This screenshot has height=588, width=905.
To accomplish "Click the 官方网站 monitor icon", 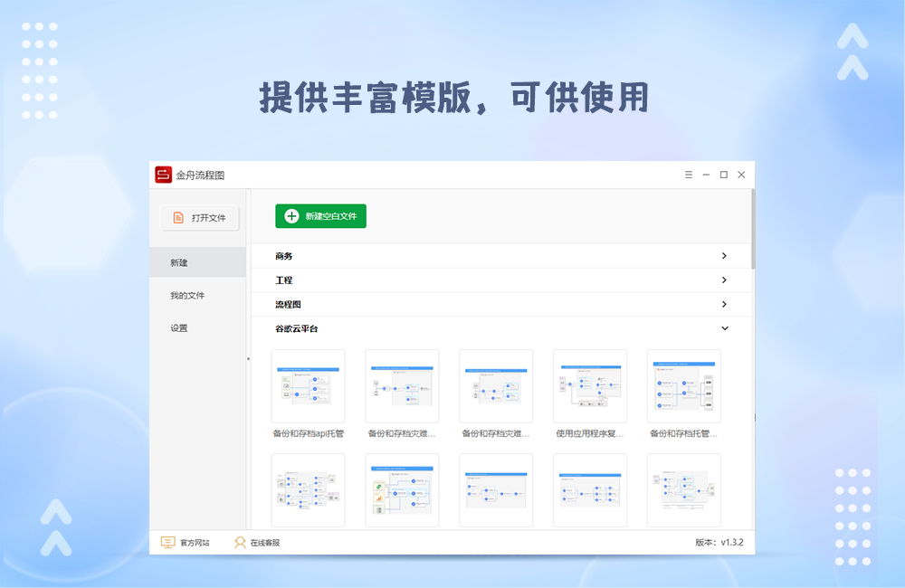I will pyautogui.click(x=167, y=543).
